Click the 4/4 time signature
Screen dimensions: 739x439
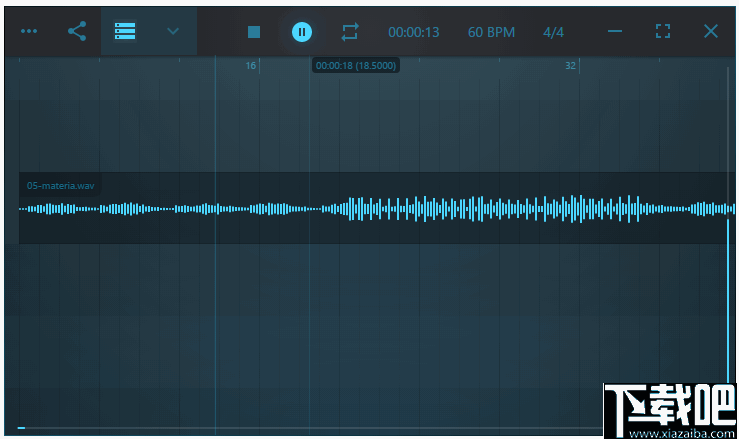point(553,32)
